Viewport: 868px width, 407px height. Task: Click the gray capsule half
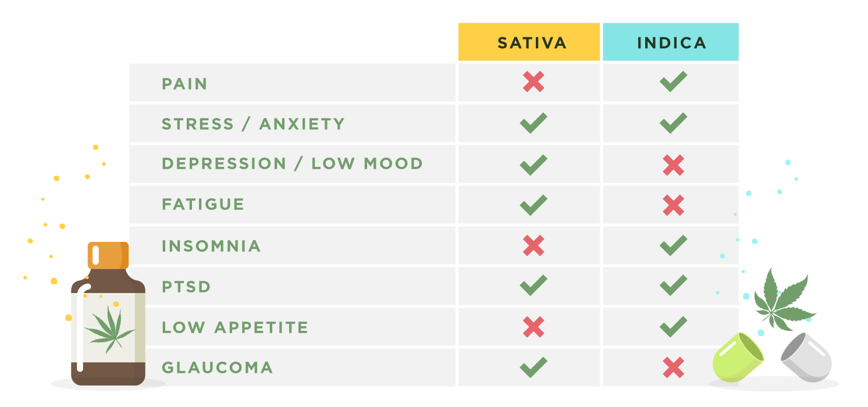coord(806,358)
